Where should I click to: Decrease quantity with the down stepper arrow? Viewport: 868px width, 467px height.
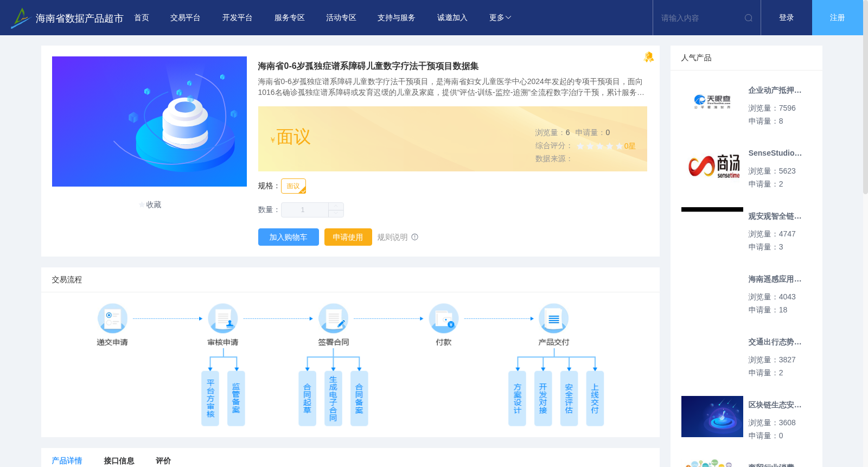[336, 213]
